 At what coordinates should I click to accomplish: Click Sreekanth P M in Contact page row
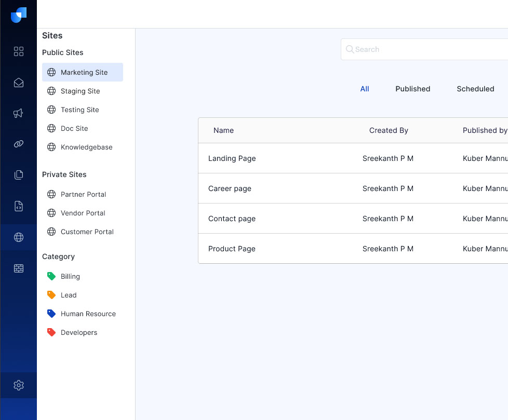click(x=388, y=219)
